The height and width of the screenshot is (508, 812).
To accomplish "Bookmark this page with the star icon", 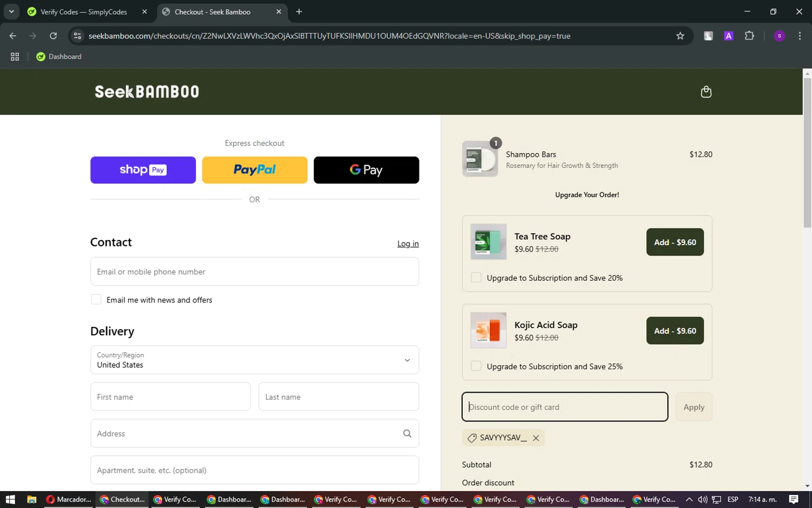I will click(x=680, y=36).
